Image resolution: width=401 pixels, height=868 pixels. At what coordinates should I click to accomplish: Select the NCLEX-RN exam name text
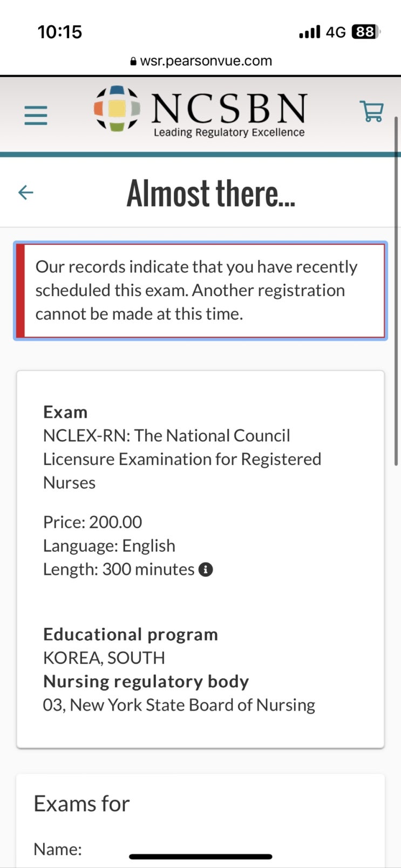pos(182,459)
